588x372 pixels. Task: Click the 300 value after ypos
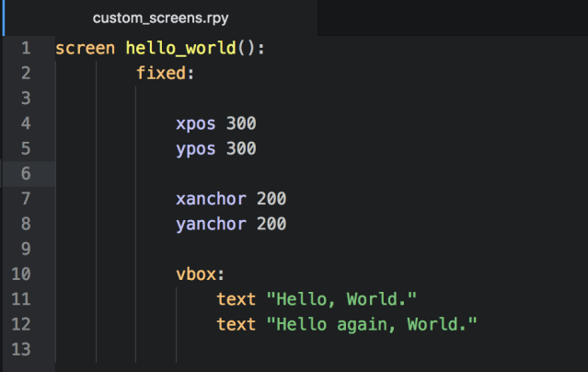click(241, 148)
